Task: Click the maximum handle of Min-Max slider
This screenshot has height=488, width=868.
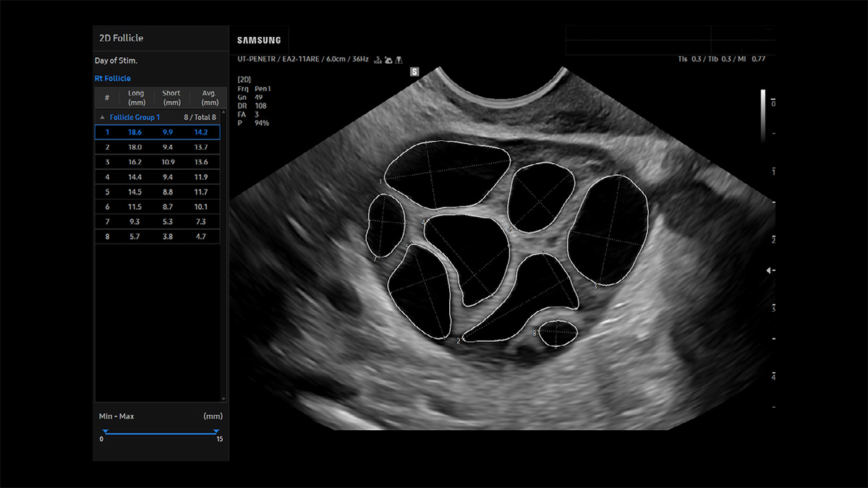Action: (216, 432)
